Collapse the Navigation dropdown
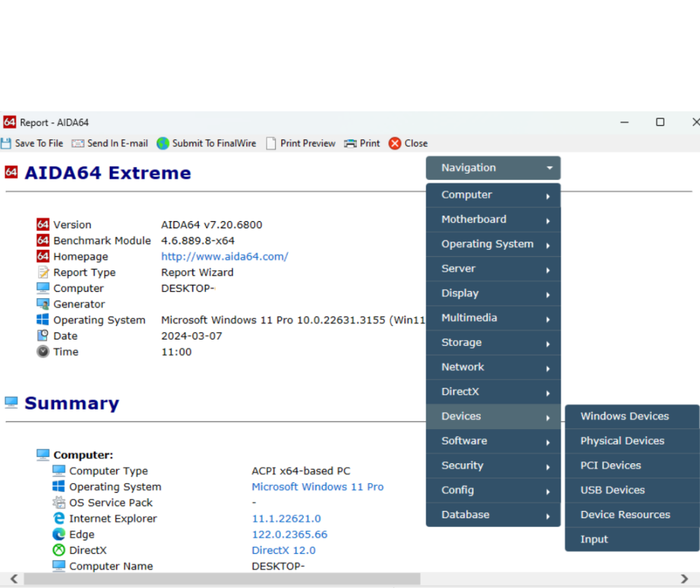700x588 pixels. (493, 168)
